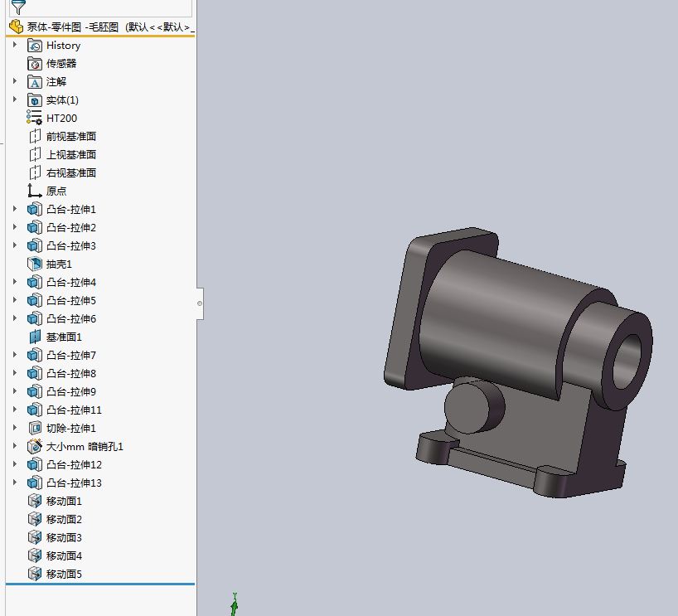Click the 凸台-拉伸2 extrude feature icon
Image resolution: width=678 pixels, height=616 pixels.
(x=35, y=227)
